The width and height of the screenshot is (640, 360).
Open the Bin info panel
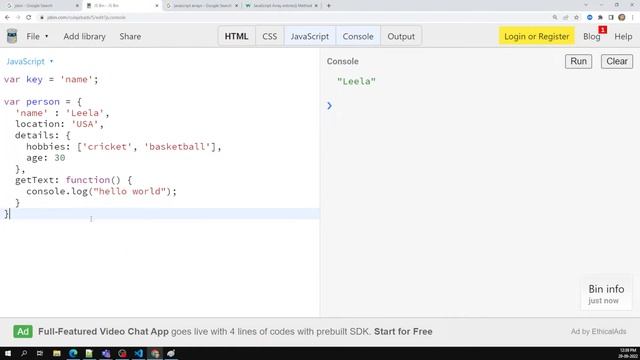(x=606, y=293)
